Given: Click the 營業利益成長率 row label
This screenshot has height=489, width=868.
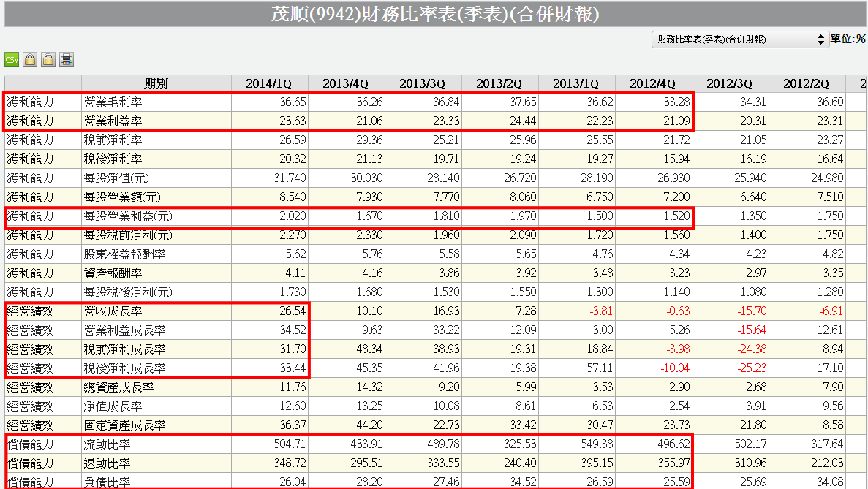Looking at the screenshot, I should (x=124, y=330).
